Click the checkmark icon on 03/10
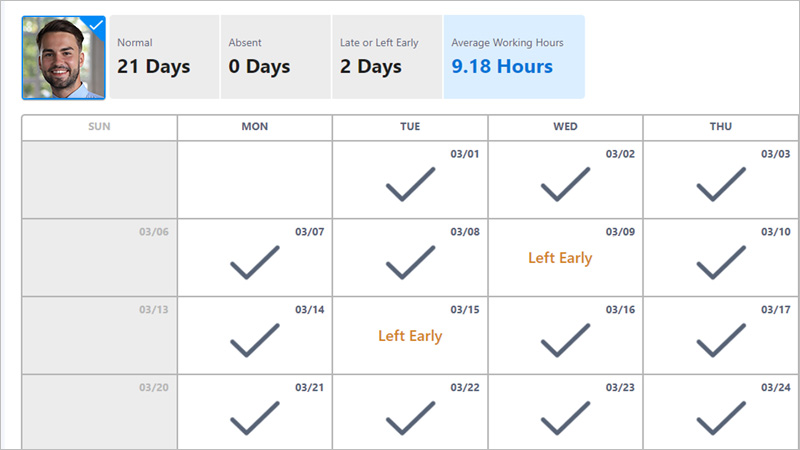 [721, 263]
